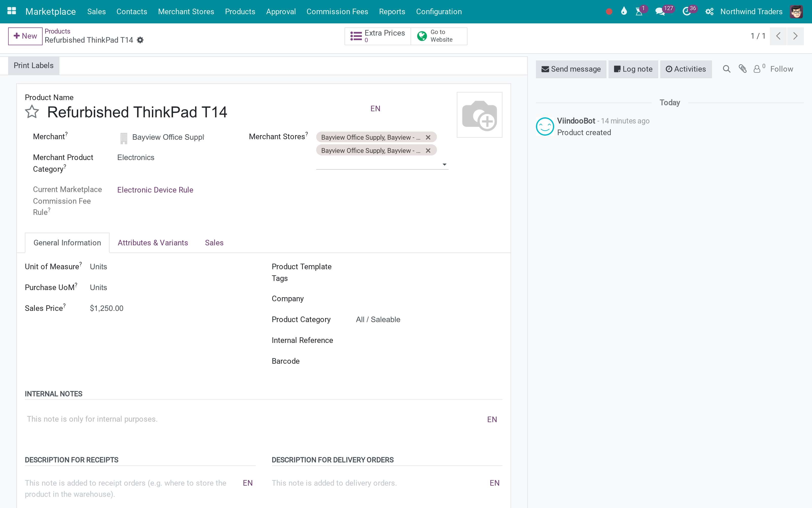Click the Follow button
Image resolution: width=812 pixels, height=508 pixels.
(x=782, y=69)
